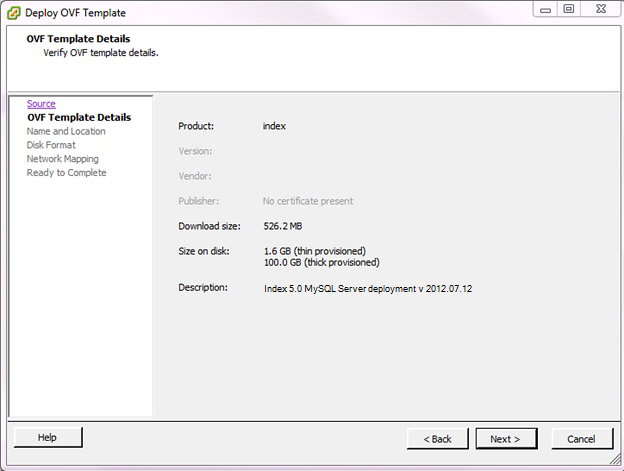Viewport: 624px width, 471px height.
Task: Click the 'Product:' label
Action: [x=196, y=126]
